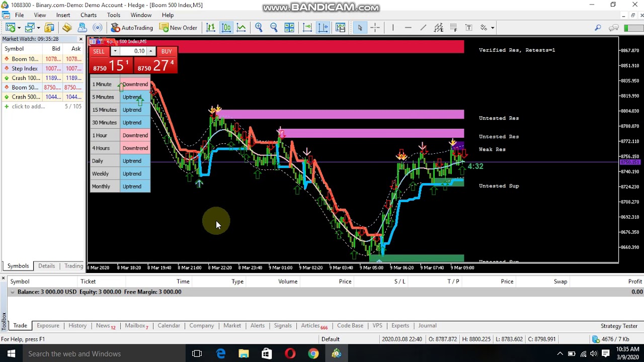Switch chart to line chart mode
This screenshot has height=362, width=644.
(242, 28)
